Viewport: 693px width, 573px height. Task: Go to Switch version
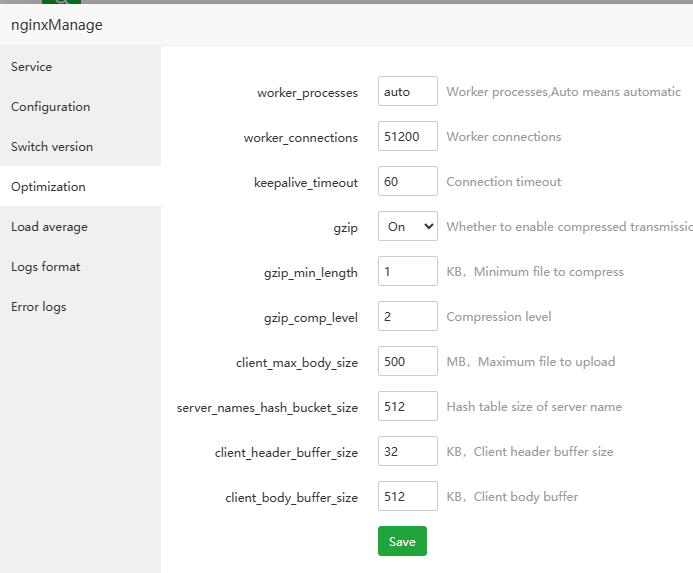[x=52, y=147]
